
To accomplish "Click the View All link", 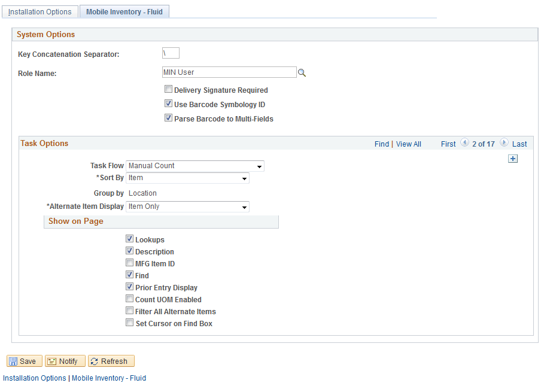I will [408, 144].
